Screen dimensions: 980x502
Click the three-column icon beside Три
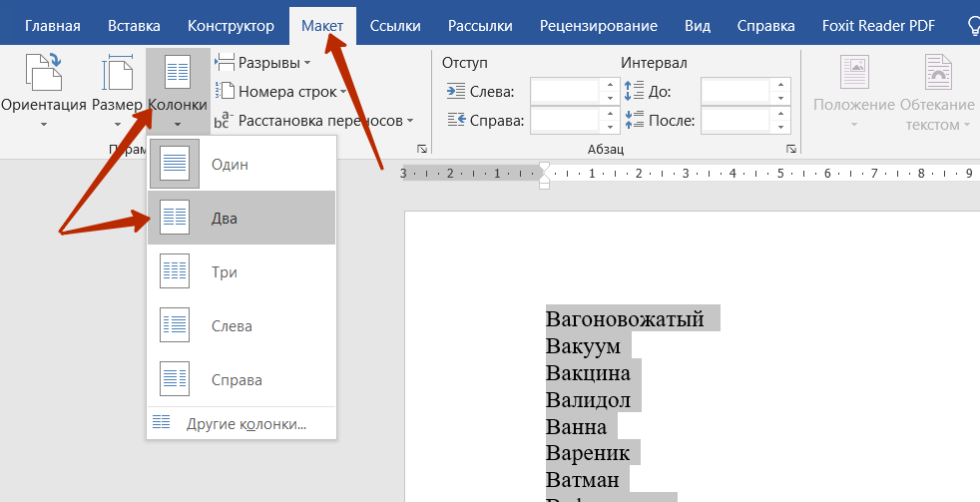[x=175, y=270]
